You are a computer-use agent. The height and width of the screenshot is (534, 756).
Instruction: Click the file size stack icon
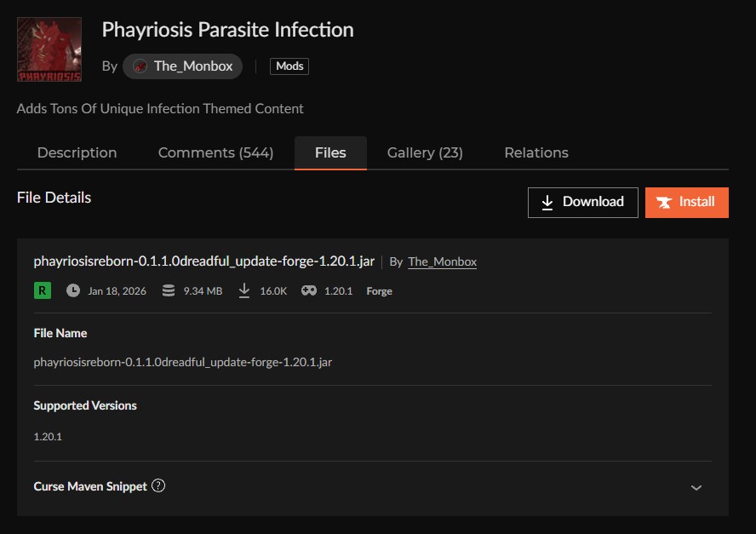[x=169, y=290]
